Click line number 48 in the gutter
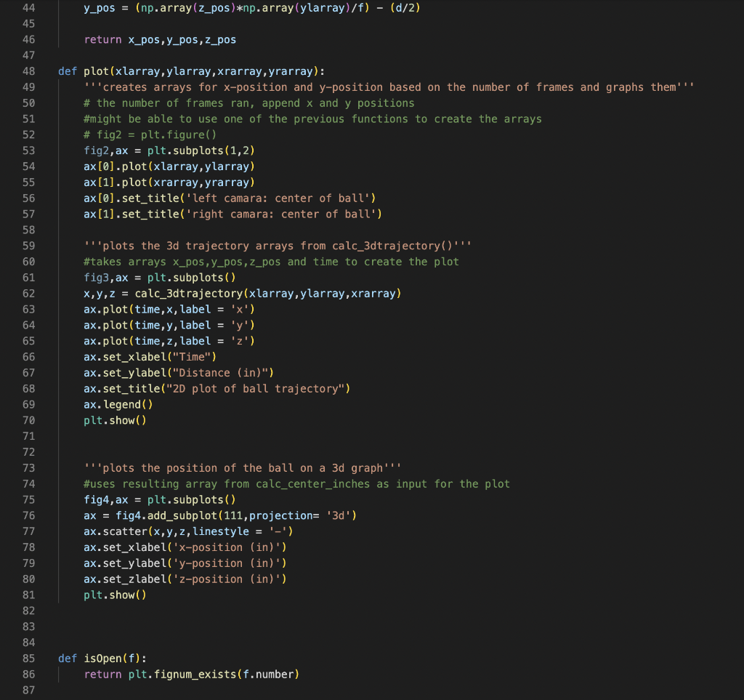The image size is (744, 700). click(x=28, y=71)
